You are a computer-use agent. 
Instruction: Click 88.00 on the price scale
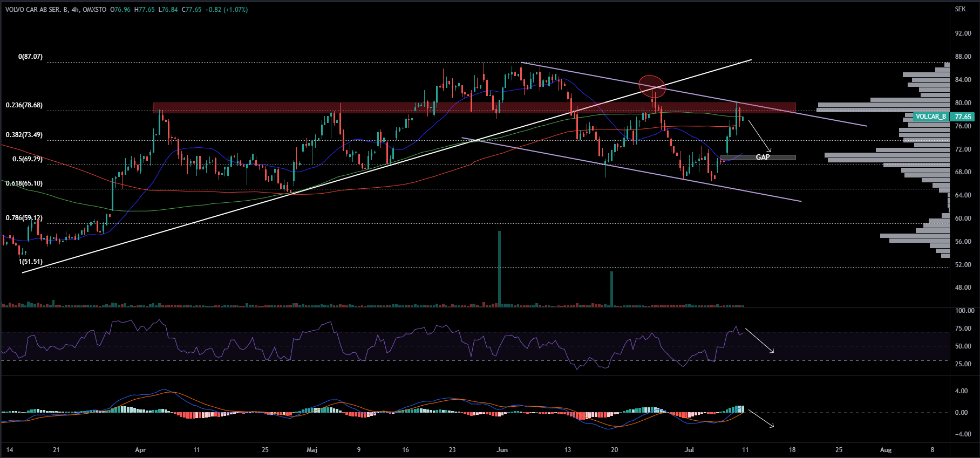point(963,57)
